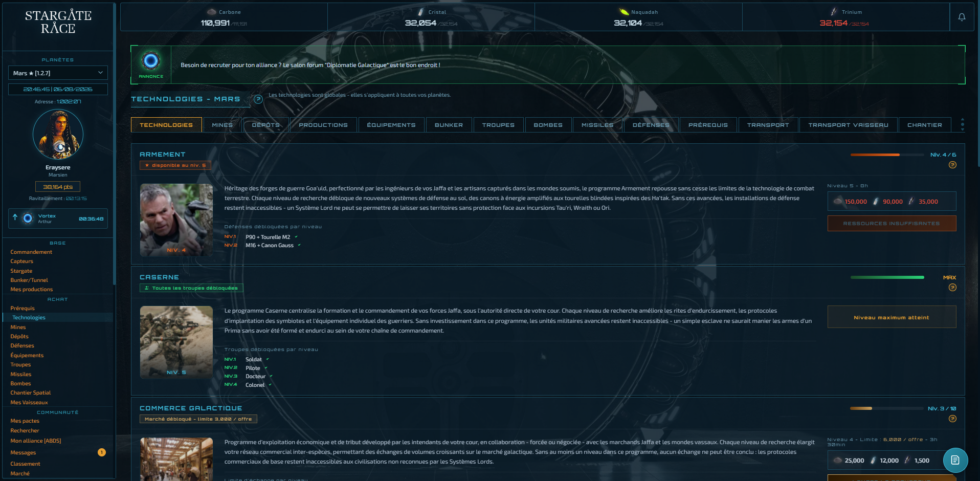Image resolution: width=980 pixels, height=481 pixels.
Task: Open Bunker/Tunnel sidebar link
Action: coord(29,280)
